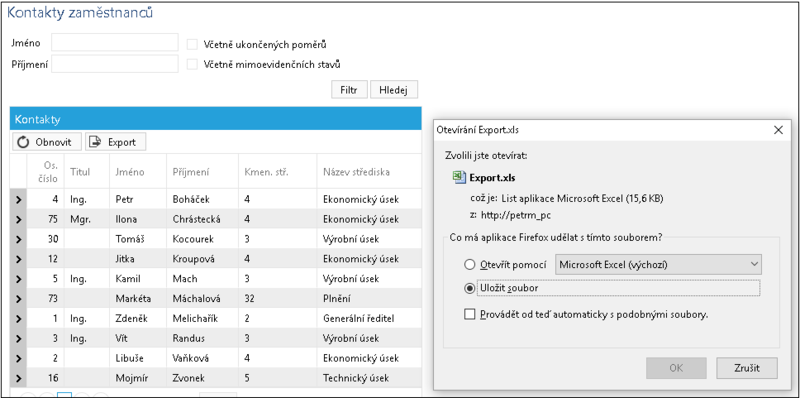The image size is (800, 398).
Task: Expand the row of Vít Randus
Action: coord(18,339)
